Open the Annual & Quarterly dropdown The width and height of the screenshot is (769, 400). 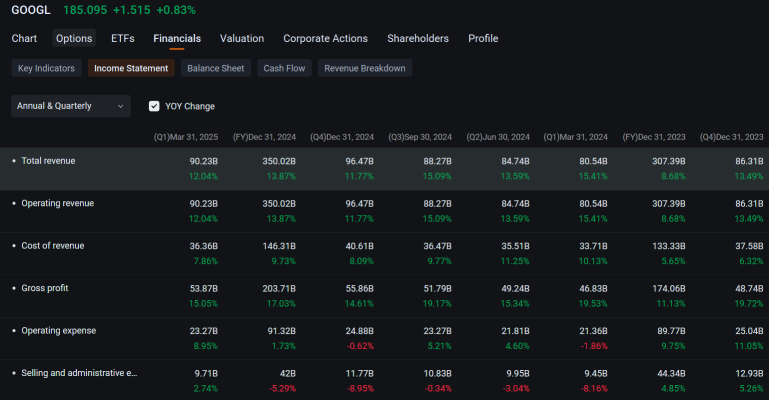pos(71,106)
